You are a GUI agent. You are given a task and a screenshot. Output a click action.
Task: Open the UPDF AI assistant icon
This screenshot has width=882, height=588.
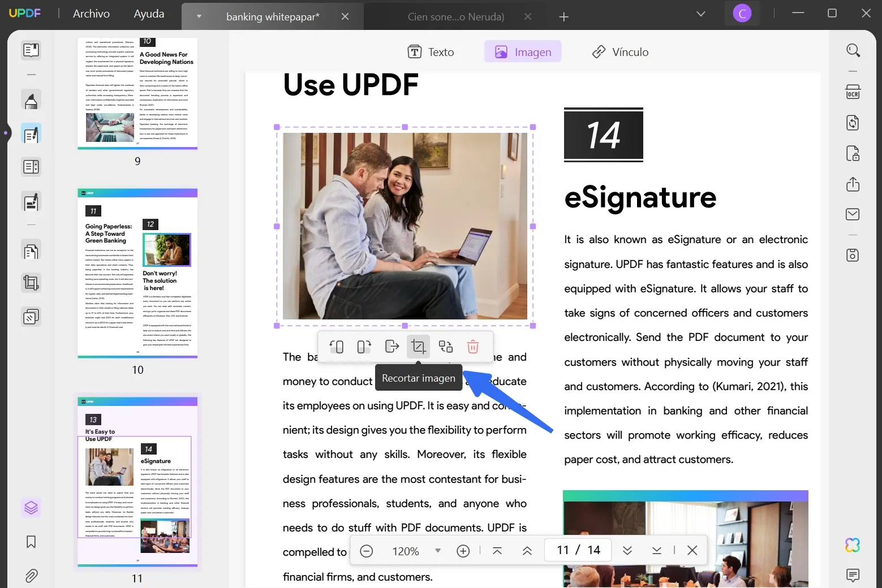[x=853, y=545]
